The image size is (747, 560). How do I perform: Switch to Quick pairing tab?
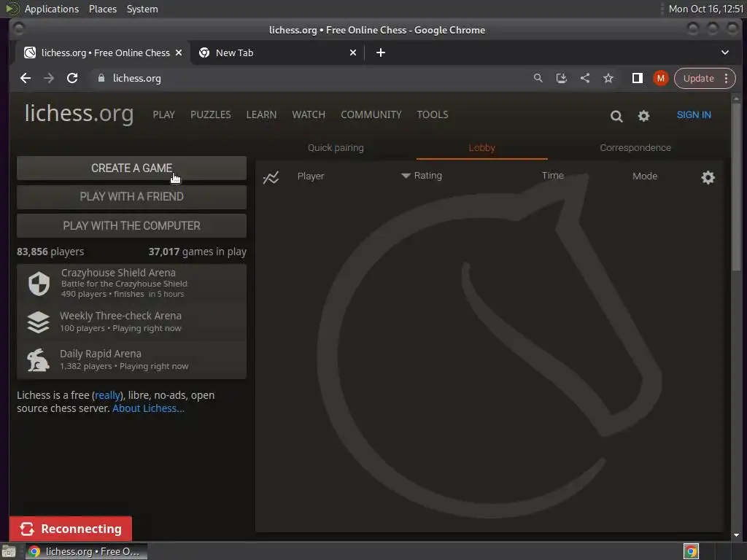336,147
